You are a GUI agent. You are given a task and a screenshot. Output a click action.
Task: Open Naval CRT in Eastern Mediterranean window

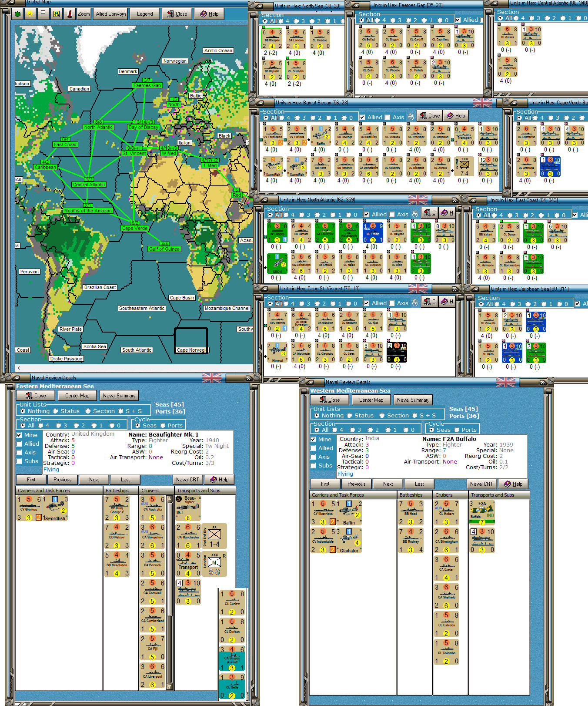coord(187,480)
